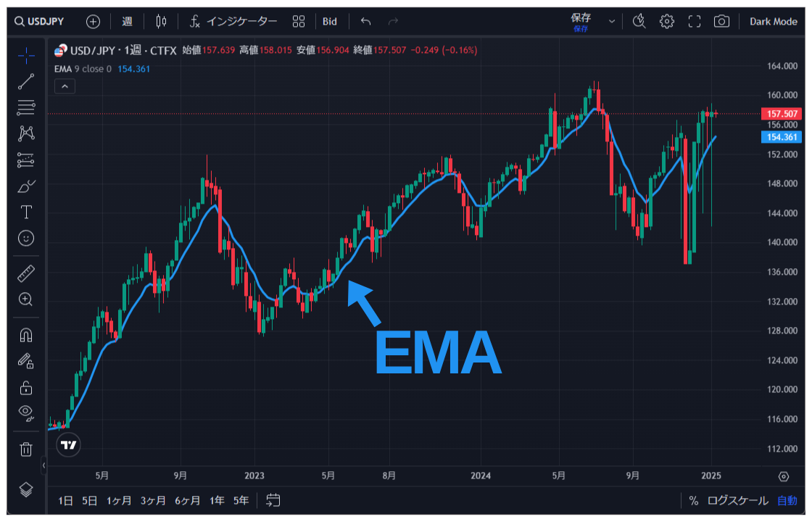Toggle fullscreen mode icon

point(694,22)
